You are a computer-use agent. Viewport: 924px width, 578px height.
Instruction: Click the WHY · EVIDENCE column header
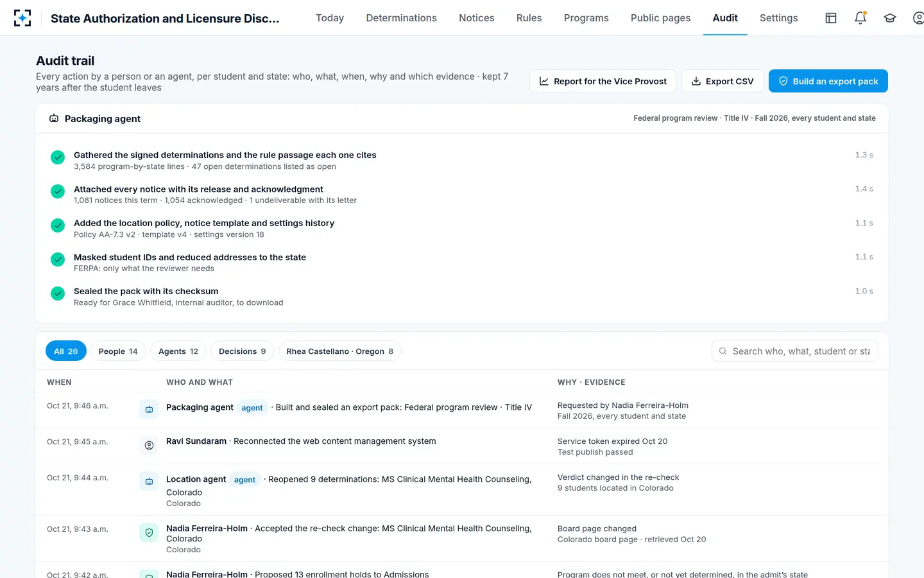tap(592, 382)
